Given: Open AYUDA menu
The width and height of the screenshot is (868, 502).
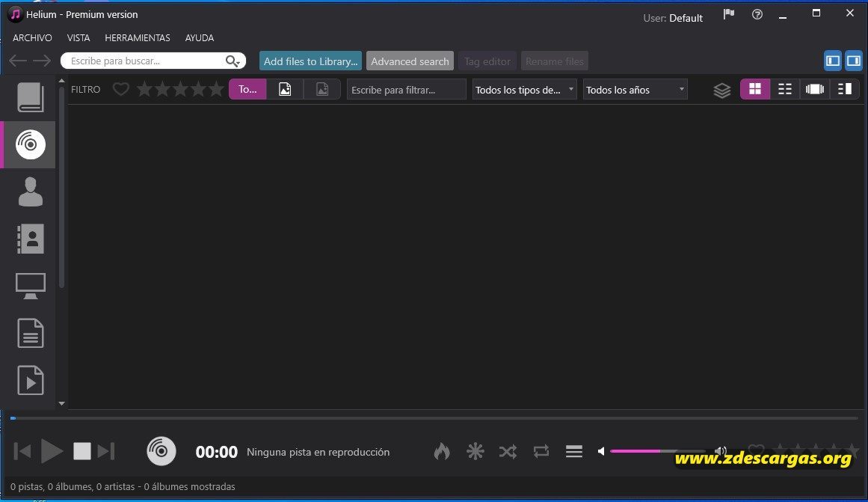Looking at the screenshot, I should pos(200,37).
